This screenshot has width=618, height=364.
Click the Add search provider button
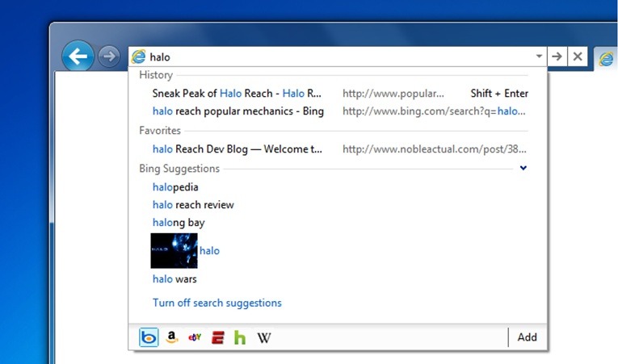527,337
